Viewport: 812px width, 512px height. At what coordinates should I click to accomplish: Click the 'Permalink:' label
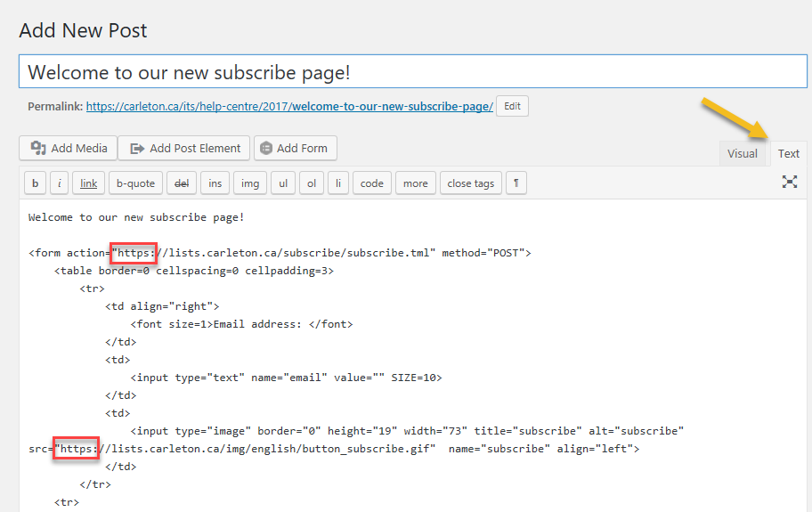tap(55, 107)
